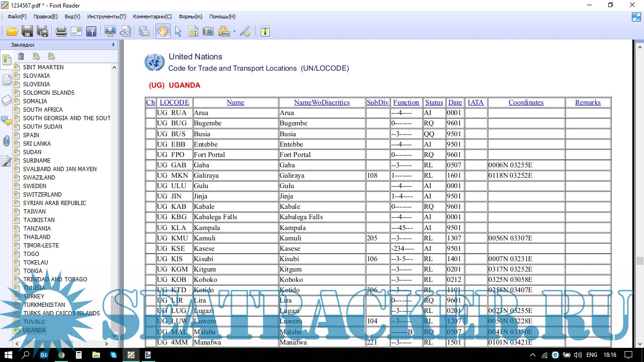The height and width of the screenshot is (362, 644).
Task: Click the Coordinates column header link
Action: click(526, 102)
